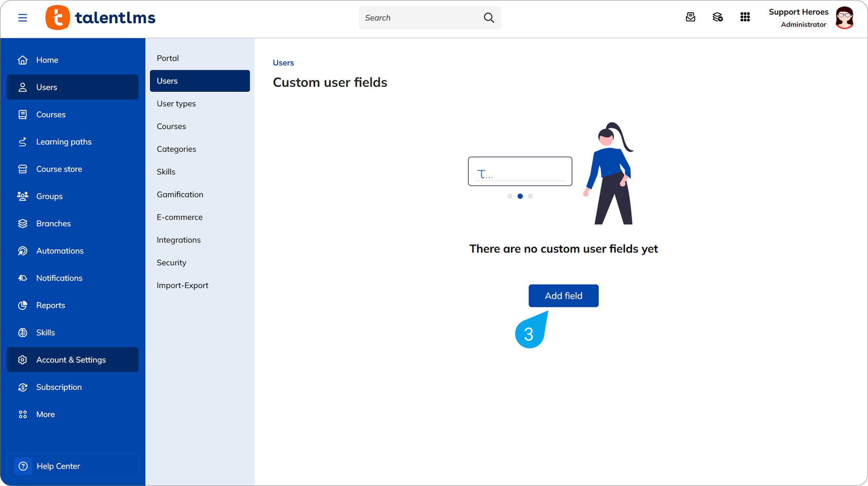This screenshot has width=868, height=486.
Task: Click into the Search input field
Action: coord(420,18)
